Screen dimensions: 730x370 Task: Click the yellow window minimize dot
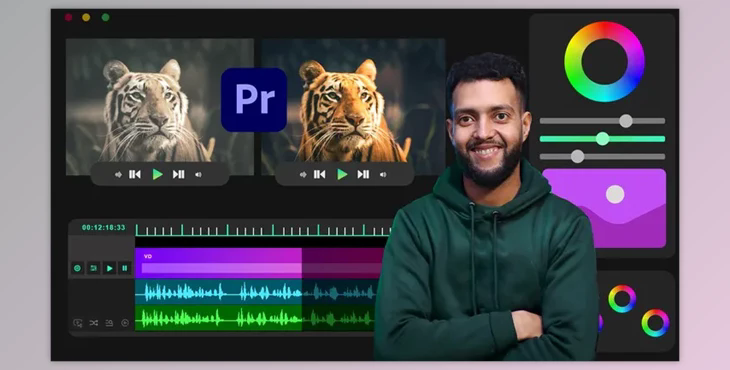coord(86,17)
